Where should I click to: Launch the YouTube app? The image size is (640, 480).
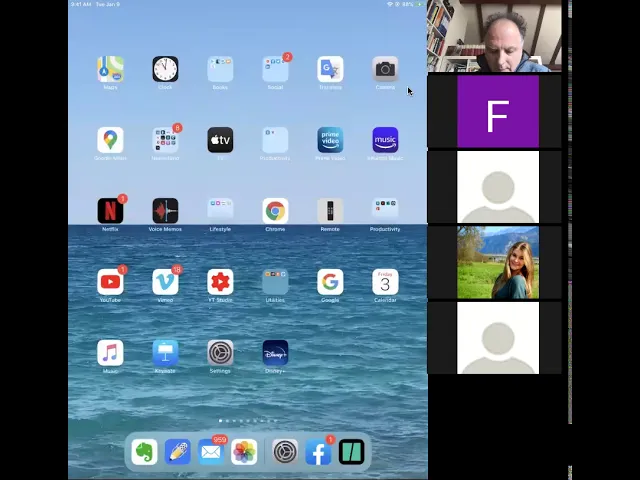(x=110, y=282)
